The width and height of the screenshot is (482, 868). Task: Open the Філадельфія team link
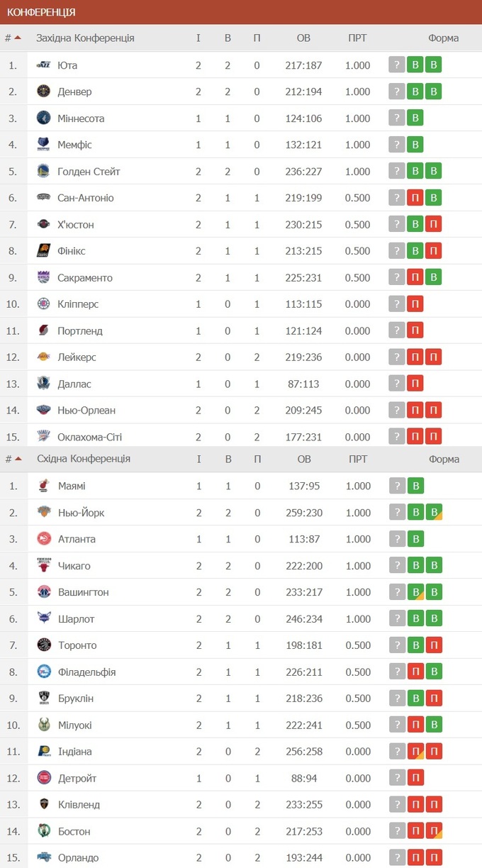click(x=86, y=672)
